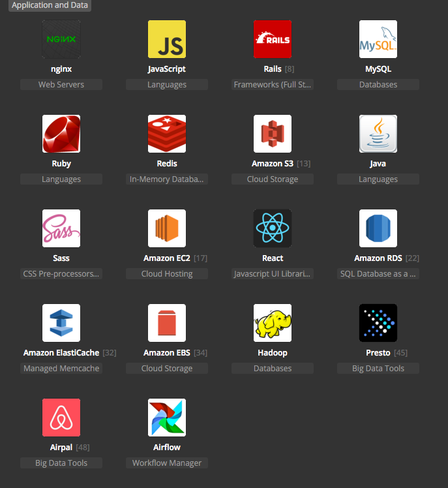Viewport: 448px width, 488px height.
Task: Click the Amazon EBS icon
Action: pyautogui.click(x=167, y=323)
